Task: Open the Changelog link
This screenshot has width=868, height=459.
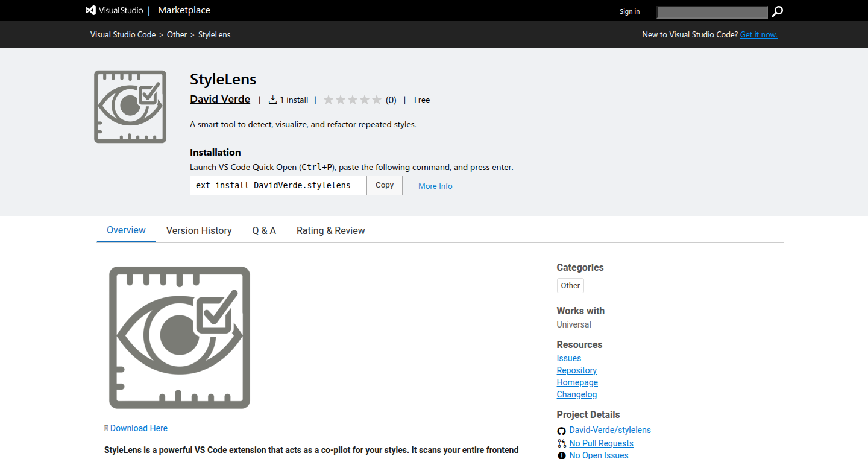Action: click(577, 394)
